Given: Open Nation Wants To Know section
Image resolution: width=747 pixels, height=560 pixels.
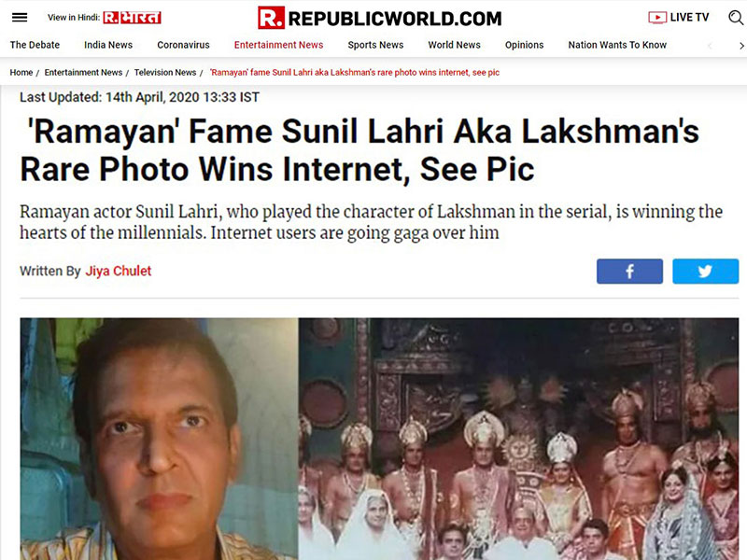Looking at the screenshot, I should (x=617, y=45).
